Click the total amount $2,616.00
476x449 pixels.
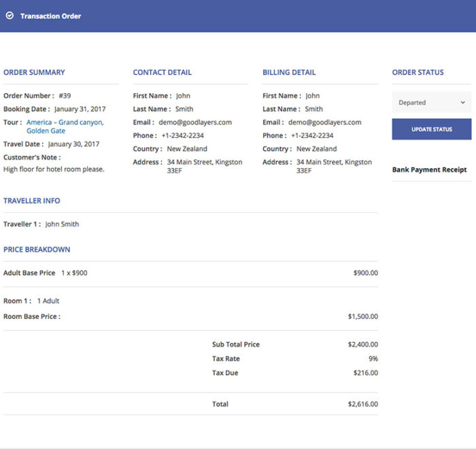[362, 404]
